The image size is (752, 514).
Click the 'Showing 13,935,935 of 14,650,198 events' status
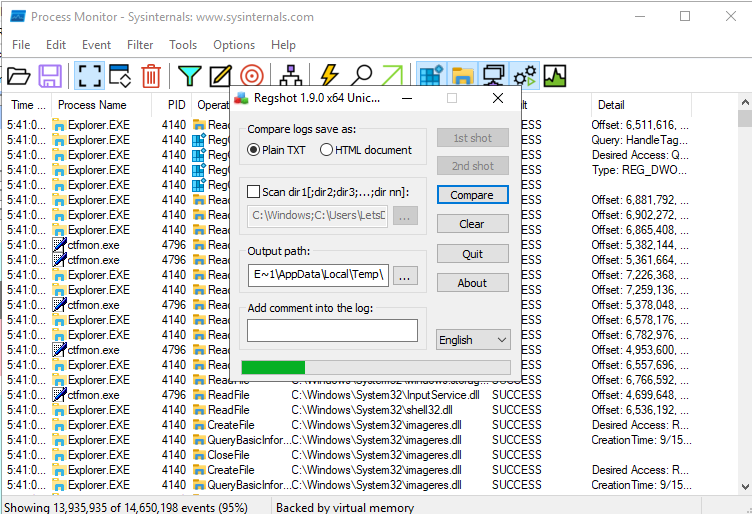pyautogui.click(x=126, y=507)
